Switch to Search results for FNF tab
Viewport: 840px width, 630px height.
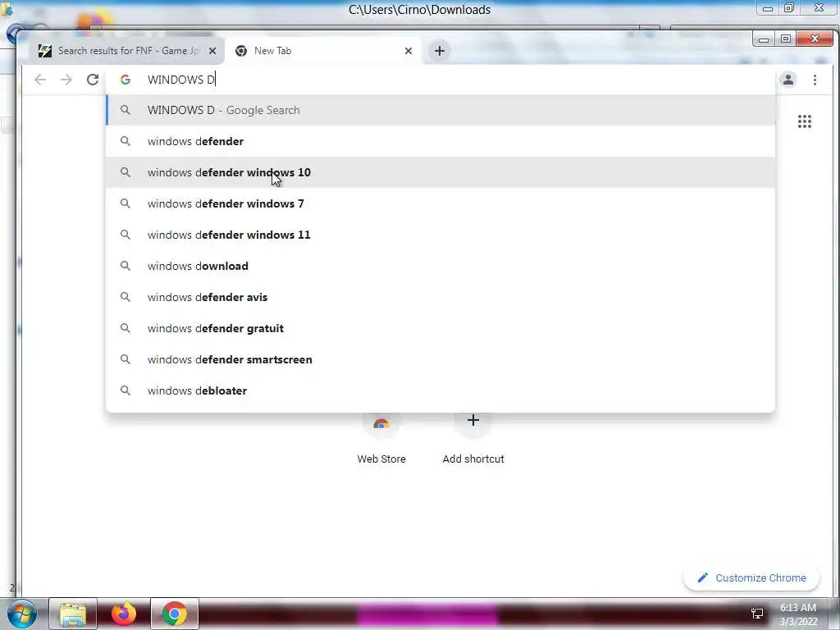point(126,51)
